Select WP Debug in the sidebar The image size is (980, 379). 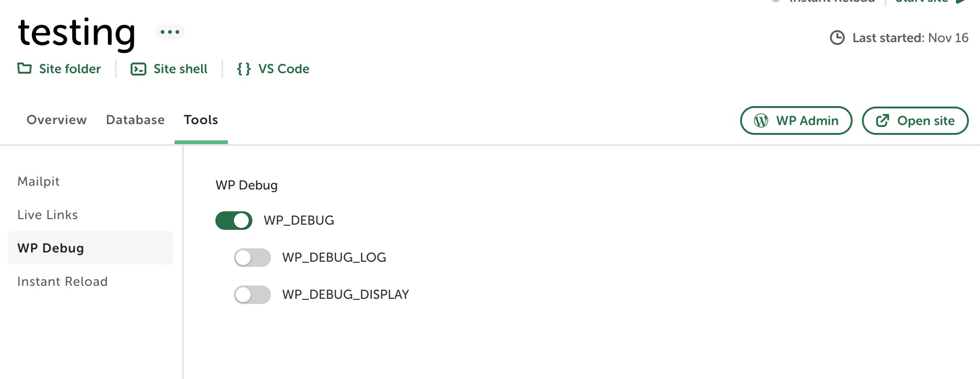click(50, 248)
